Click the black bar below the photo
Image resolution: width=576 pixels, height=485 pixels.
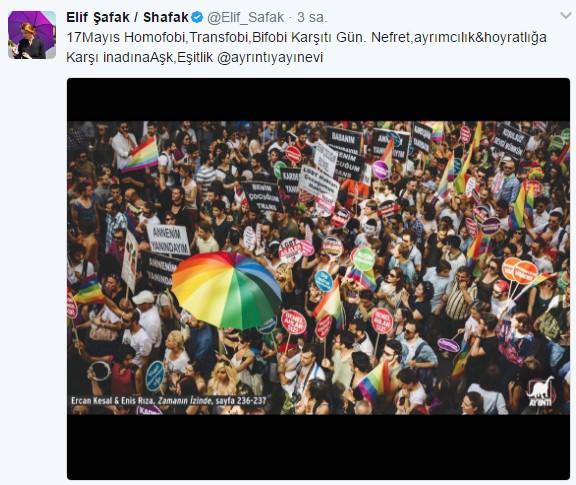coord(318,447)
